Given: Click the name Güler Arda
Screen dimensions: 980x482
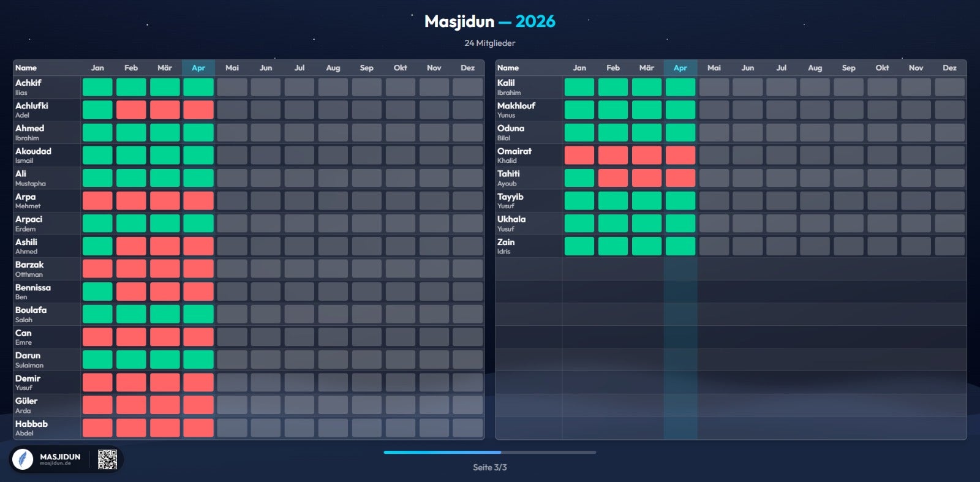Looking at the screenshot, I should (26, 405).
